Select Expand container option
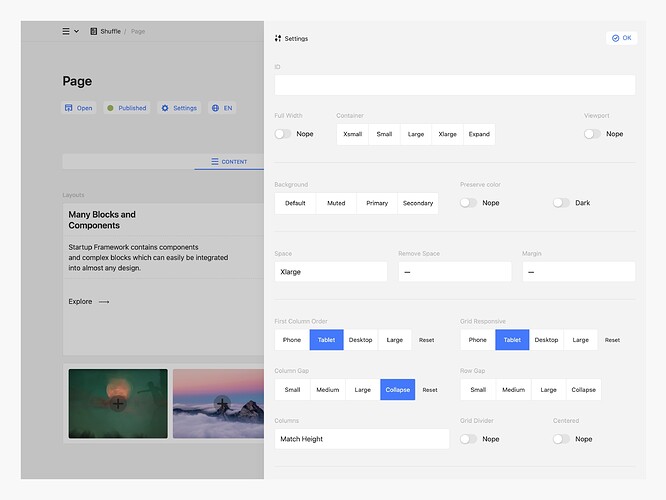The width and height of the screenshot is (666, 500). (x=479, y=134)
